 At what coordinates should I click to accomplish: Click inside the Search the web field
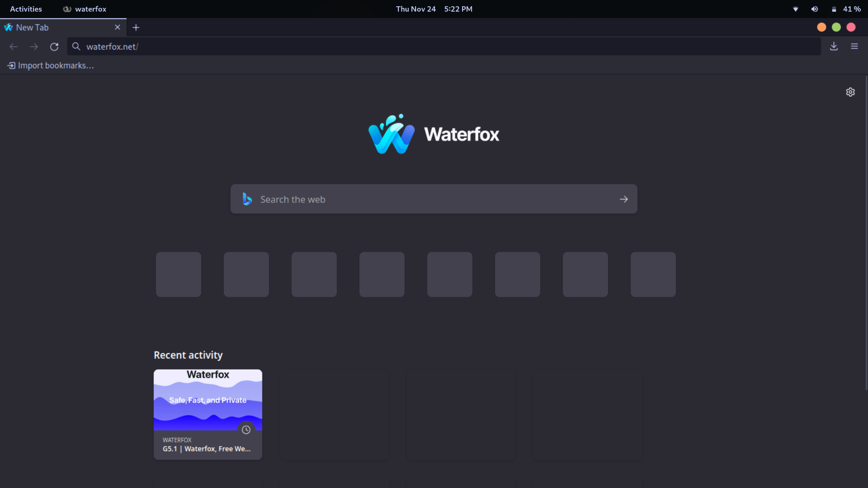407,199
